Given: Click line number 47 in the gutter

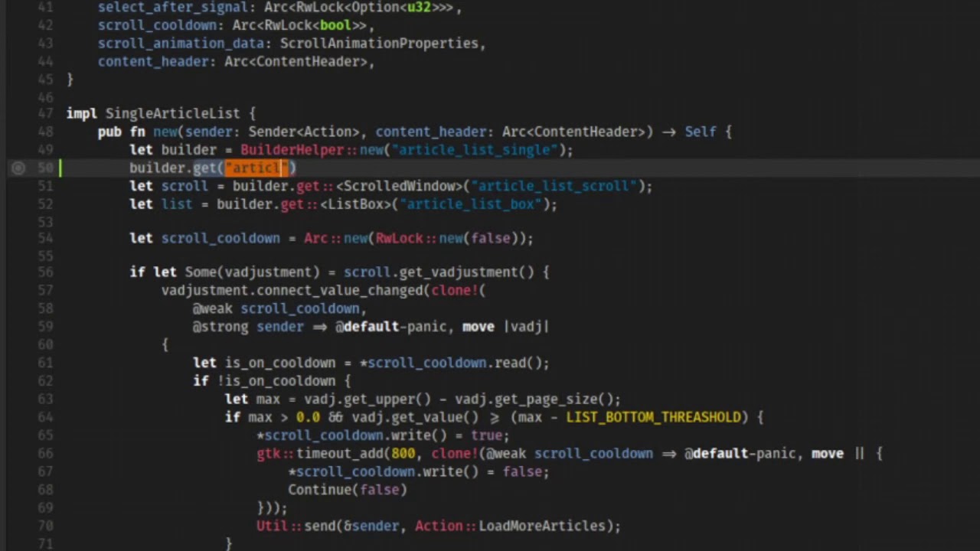Looking at the screenshot, I should (45, 113).
